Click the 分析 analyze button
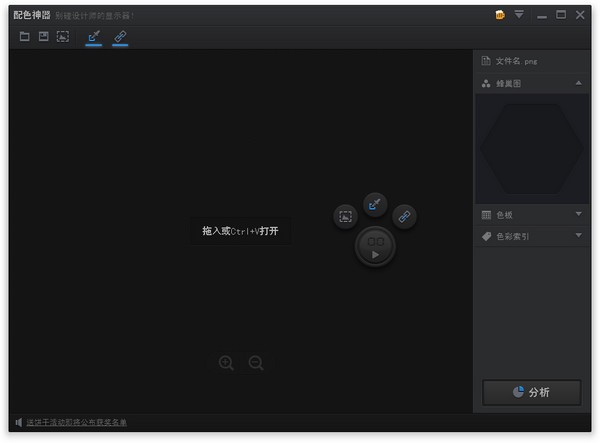Screen dimensions: 600x443 pyautogui.click(x=532, y=392)
